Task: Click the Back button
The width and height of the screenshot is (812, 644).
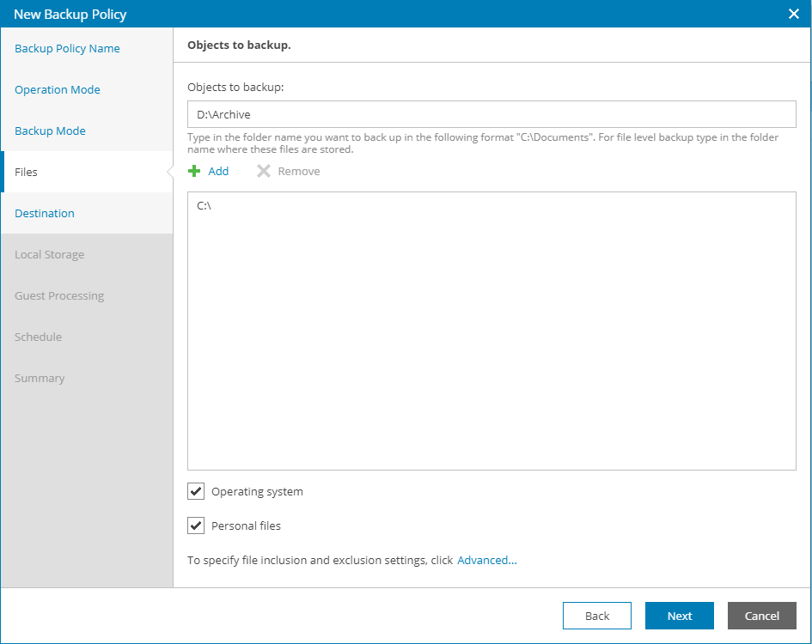Action: click(596, 616)
